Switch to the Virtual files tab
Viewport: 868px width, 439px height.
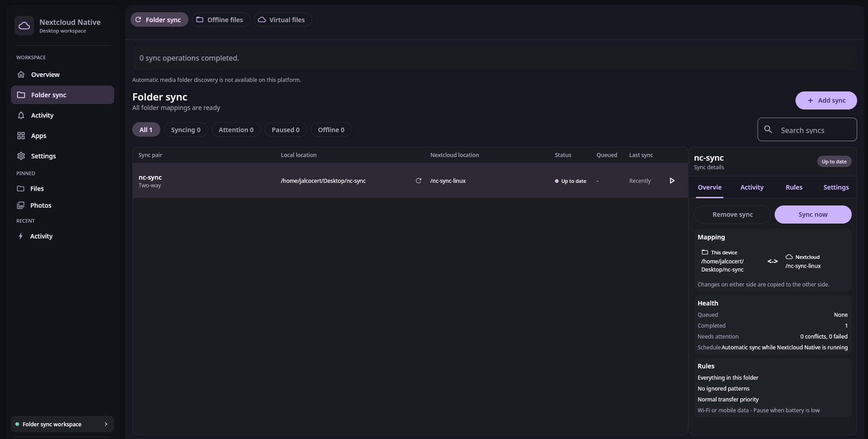[x=283, y=19]
